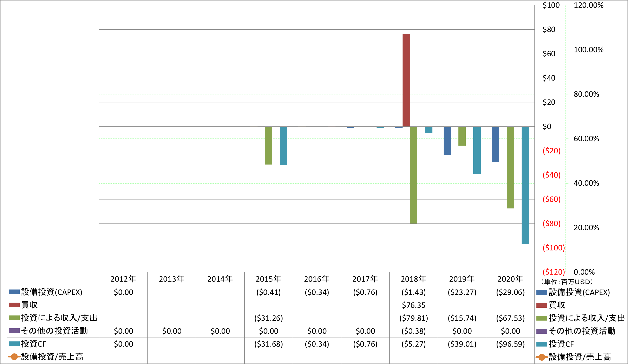Click the 2013年 column header
Image resolution: width=628 pixels, height=364 pixels.
(x=172, y=279)
